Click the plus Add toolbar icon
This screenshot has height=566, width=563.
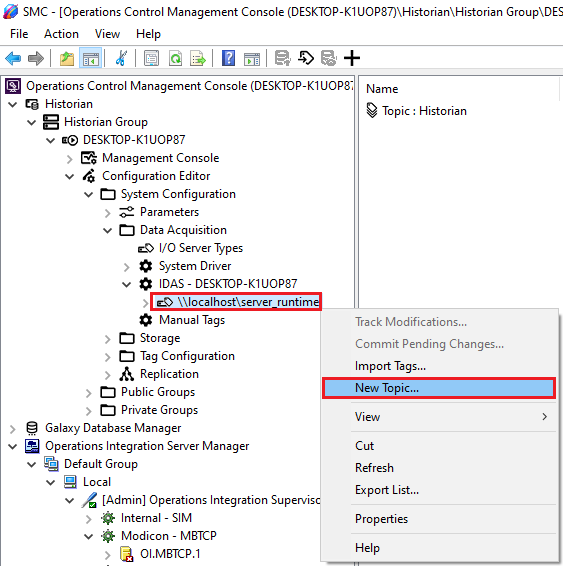point(352,58)
